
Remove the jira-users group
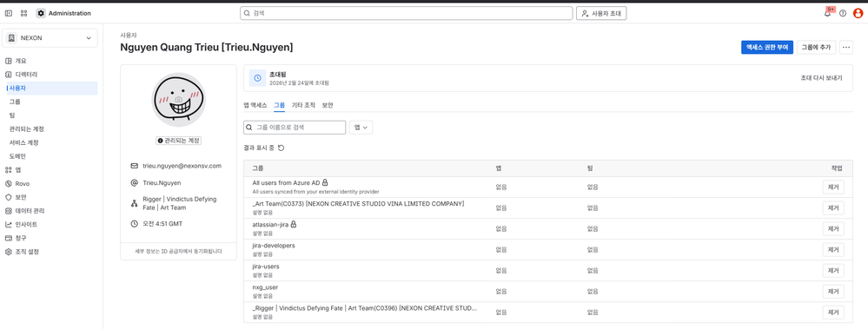(833, 271)
